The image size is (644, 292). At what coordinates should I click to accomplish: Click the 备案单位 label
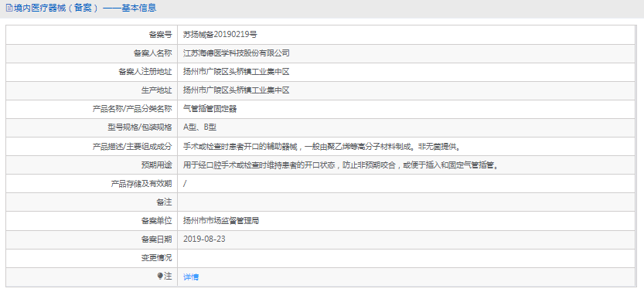click(x=156, y=221)
